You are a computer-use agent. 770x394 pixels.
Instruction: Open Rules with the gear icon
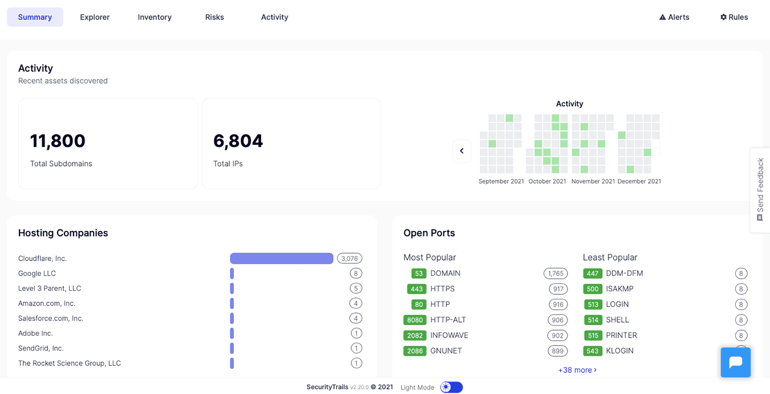734,17
